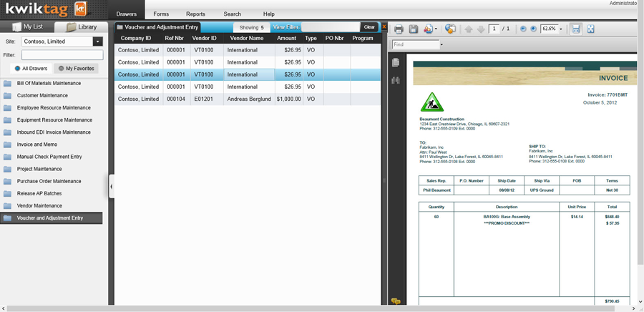Screen dimensions: 644x312
Task: Clear the view filter
Action: [x=369, y=27]
